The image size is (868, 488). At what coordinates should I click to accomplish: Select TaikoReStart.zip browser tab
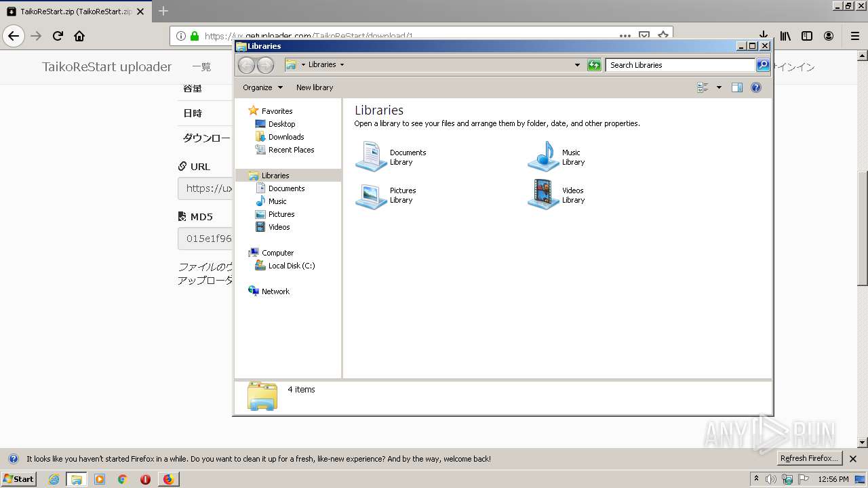click(x=75, y=12)
